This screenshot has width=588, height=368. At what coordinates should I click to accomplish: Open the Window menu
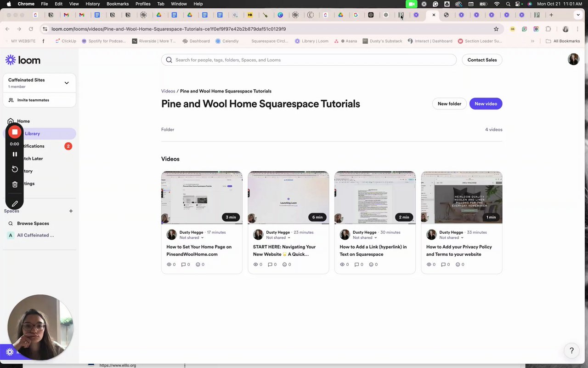179,4
